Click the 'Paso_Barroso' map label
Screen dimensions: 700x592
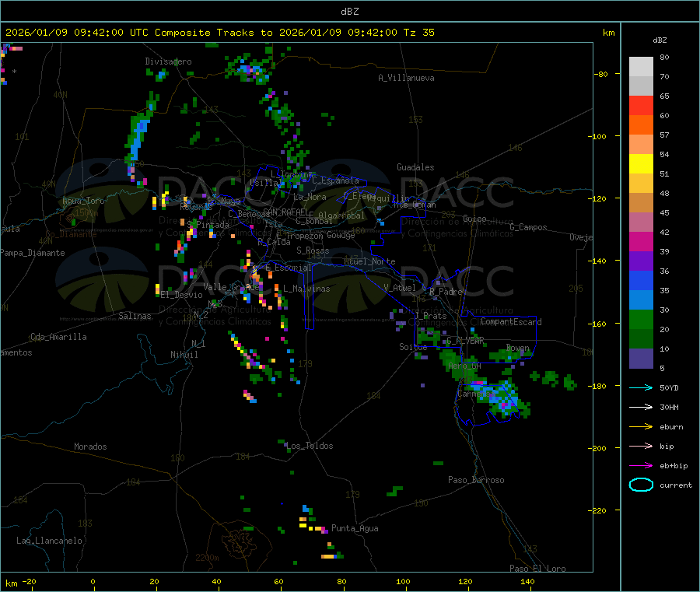click(x=476, y=480)
